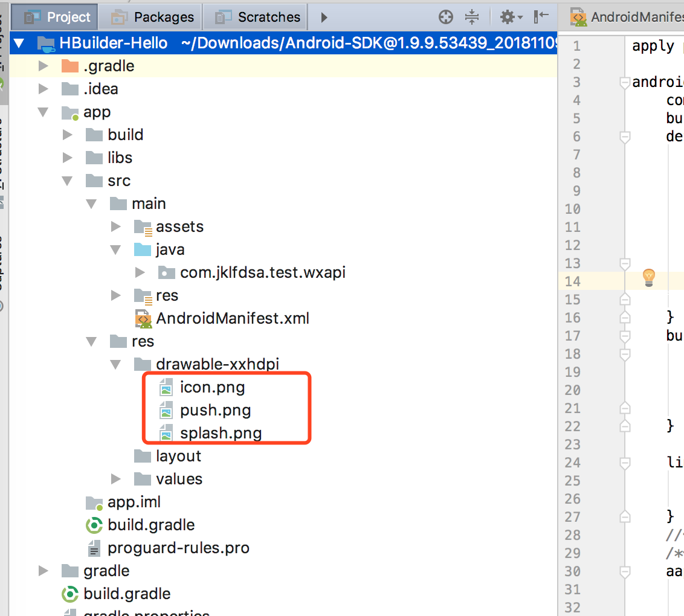Open the project view settings gear
Viewport: 684px width, 616px height.
[511, 17]
